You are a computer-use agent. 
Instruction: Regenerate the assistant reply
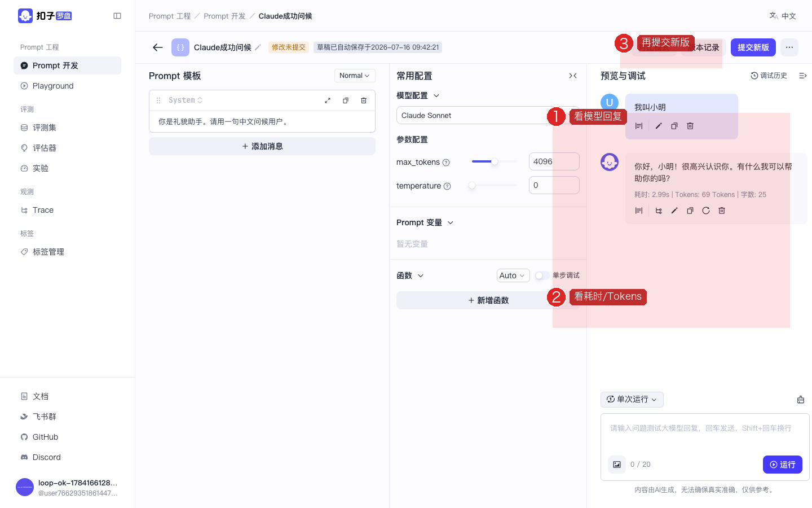706,211
